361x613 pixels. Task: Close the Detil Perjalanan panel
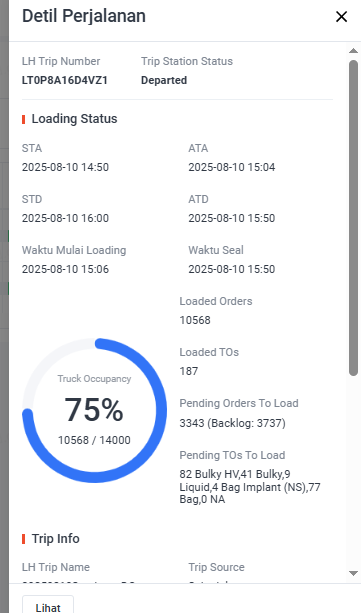tap(341, 17)
